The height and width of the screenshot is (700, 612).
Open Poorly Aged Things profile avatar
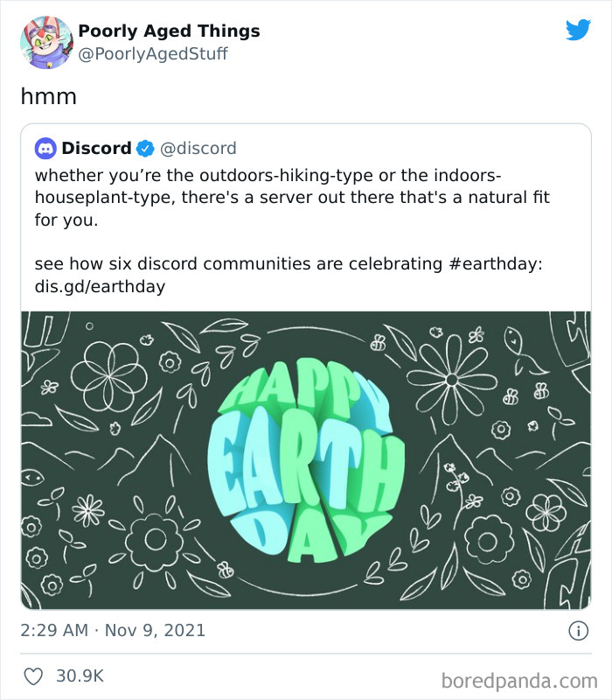point(46,41)
